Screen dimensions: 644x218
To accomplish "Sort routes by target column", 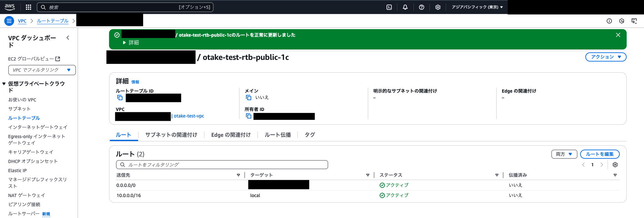I will click(368, 175).
